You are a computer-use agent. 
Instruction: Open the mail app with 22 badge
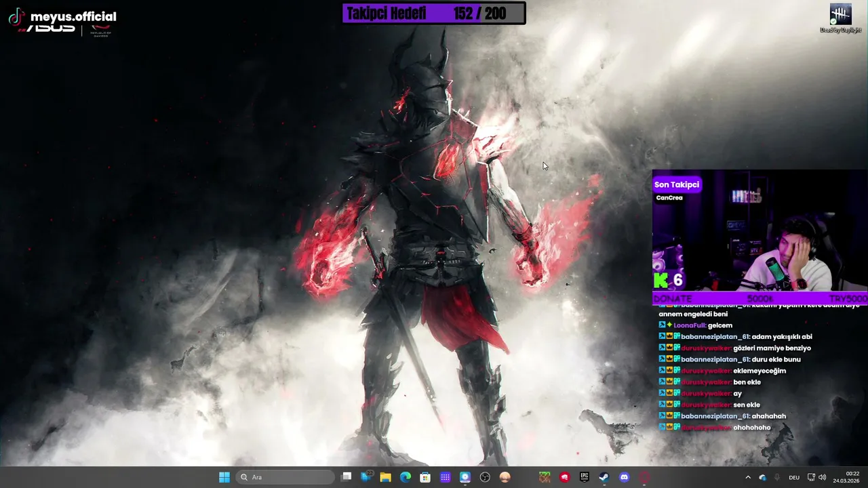(x=366, y=477)
